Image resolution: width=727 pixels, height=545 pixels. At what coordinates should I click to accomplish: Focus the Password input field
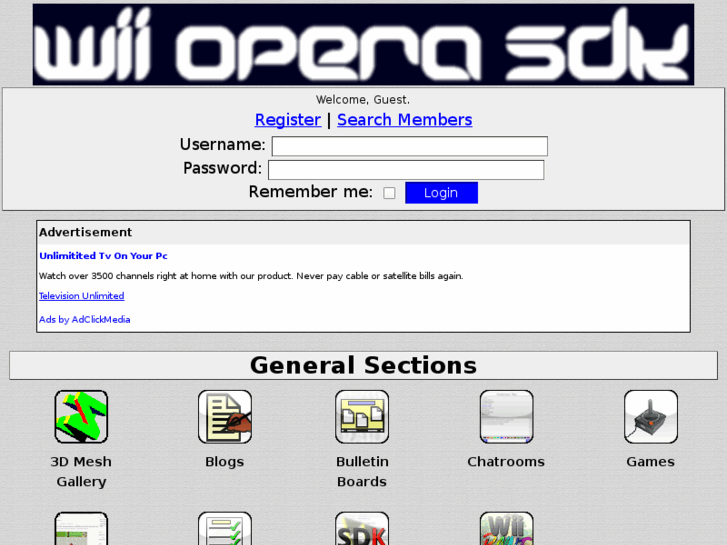(x=406, y=170)
